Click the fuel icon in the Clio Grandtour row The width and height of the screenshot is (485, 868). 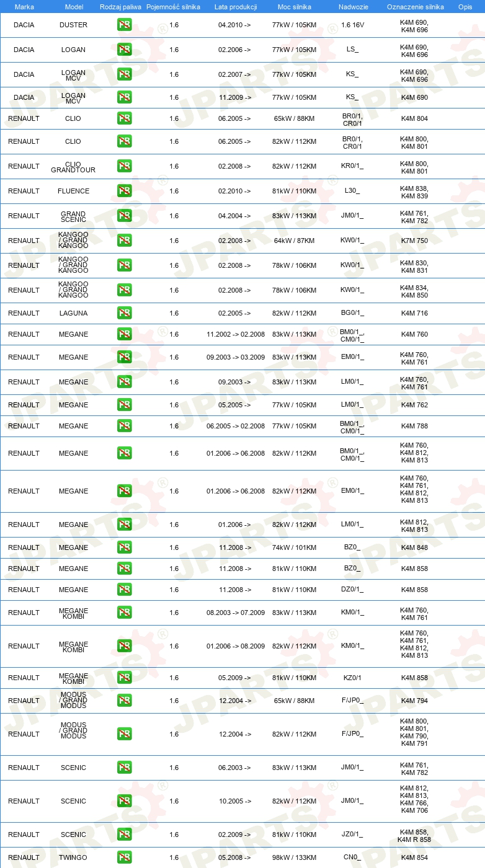click(124, 166)
